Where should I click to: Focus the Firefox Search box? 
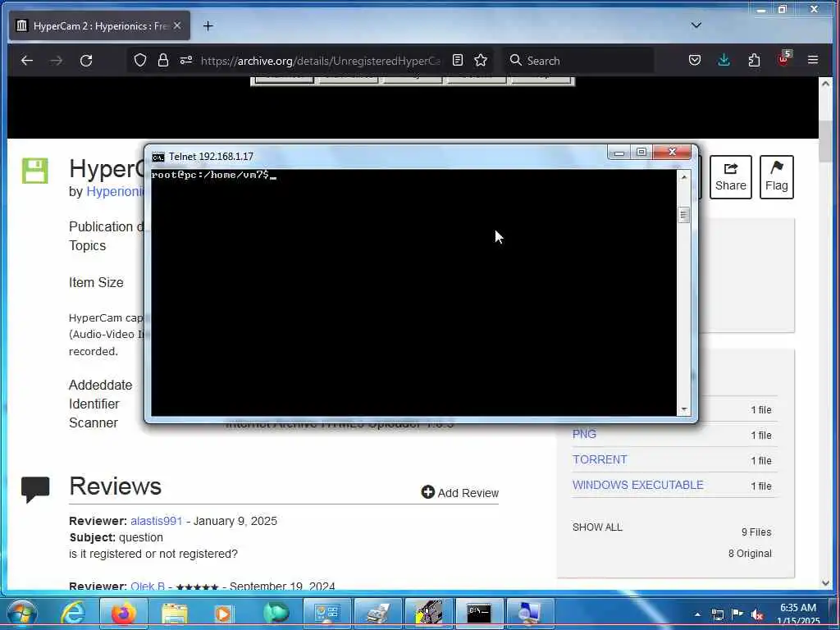[x=578, y=61]
